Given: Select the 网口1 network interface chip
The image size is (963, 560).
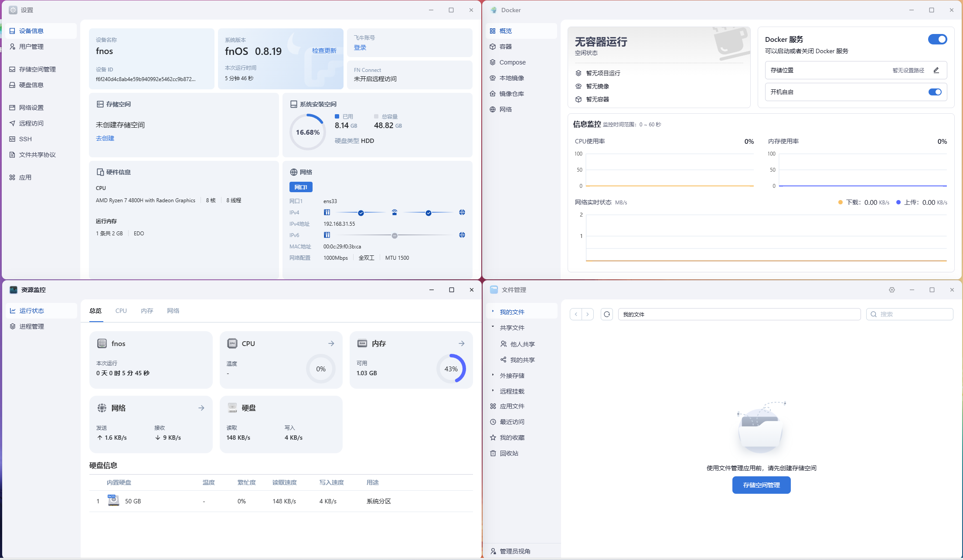Looking at the screenshot, I should click(x=301, y=187).
